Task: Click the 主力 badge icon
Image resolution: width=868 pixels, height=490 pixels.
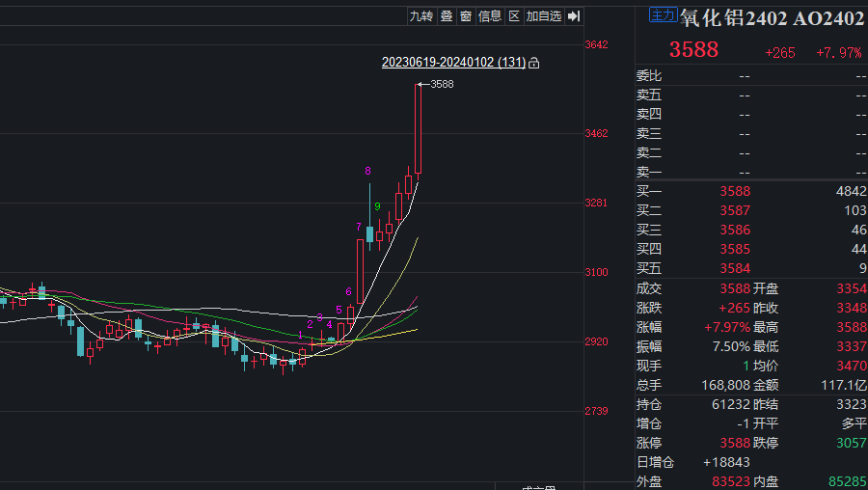Action: 663,14
